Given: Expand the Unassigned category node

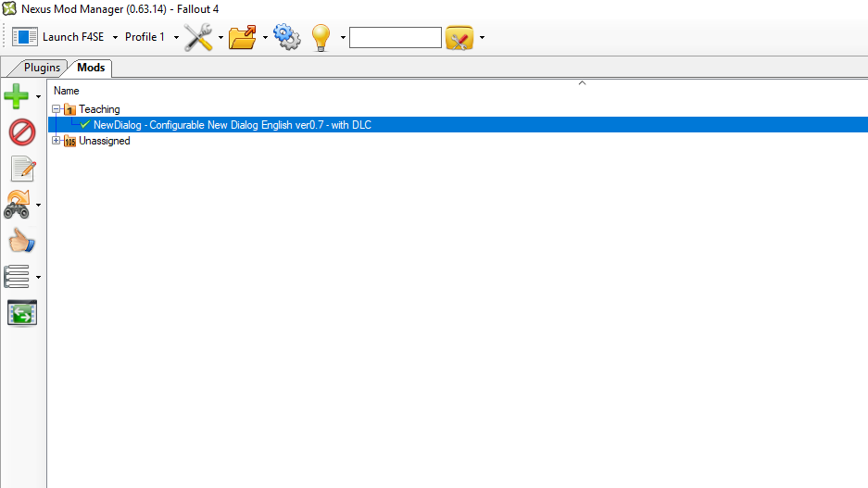Looking at the screenshot, I should (57, 141).
